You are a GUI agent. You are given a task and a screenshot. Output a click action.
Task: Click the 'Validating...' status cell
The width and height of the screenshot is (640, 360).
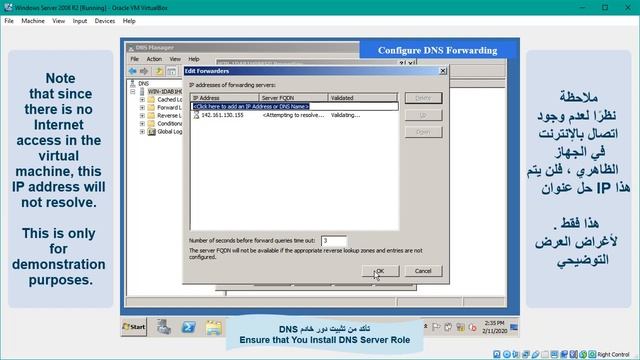coord(345,116)
